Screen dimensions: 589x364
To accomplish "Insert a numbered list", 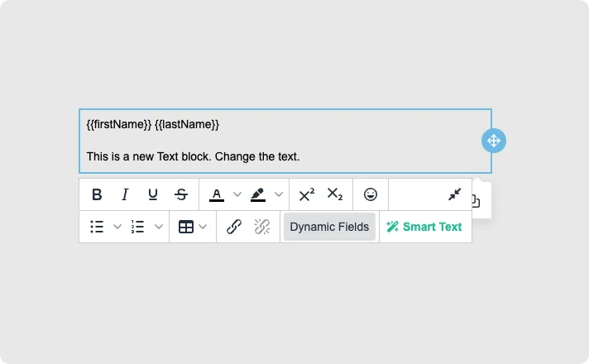I will (x=138, y=227).
